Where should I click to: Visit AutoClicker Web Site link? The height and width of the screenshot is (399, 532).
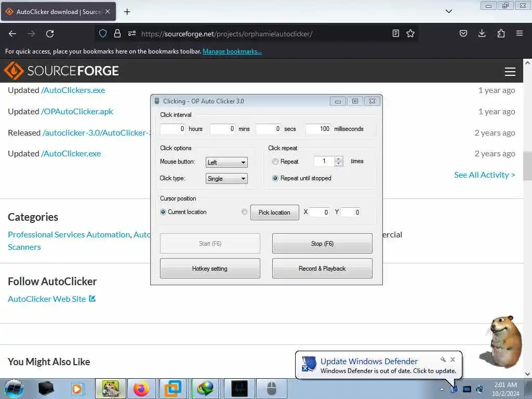(51, 299)
